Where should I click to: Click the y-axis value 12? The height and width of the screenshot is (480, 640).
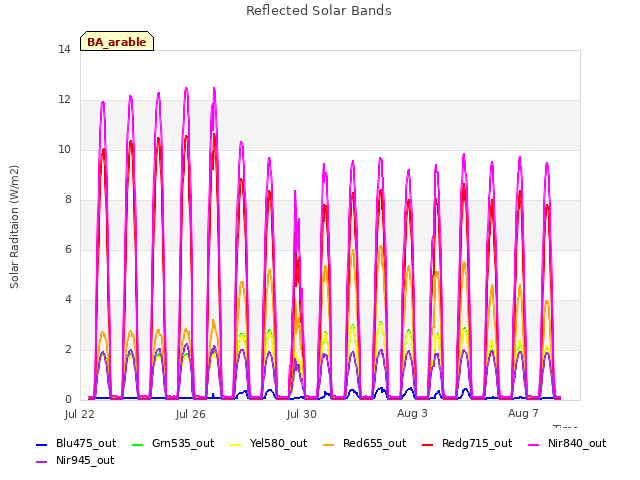64,100
